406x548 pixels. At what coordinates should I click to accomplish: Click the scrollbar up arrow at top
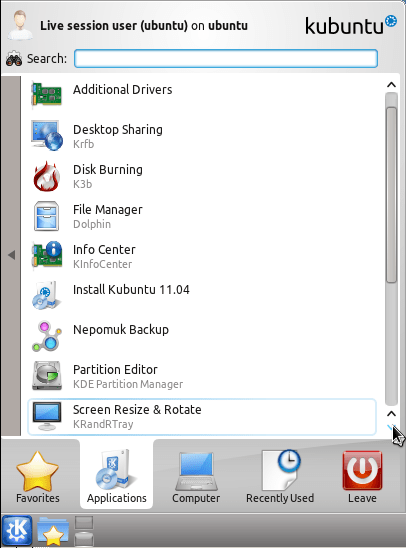(x=391, y=85)
